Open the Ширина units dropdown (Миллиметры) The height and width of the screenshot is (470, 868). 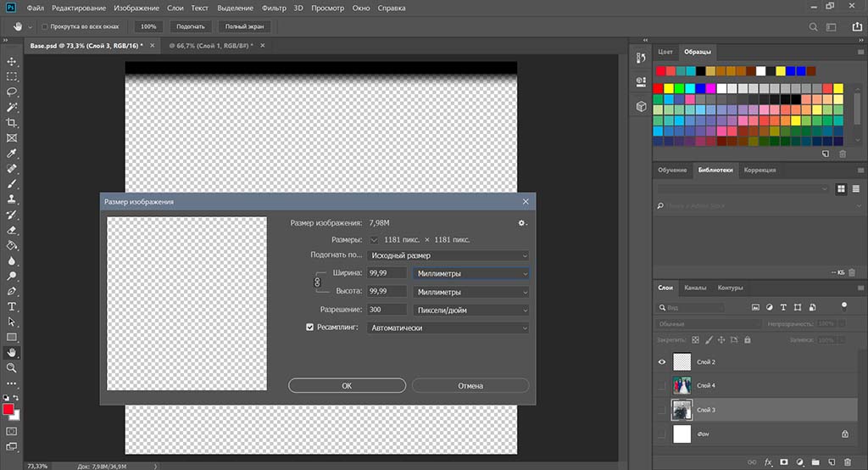(x=470, y=273)
